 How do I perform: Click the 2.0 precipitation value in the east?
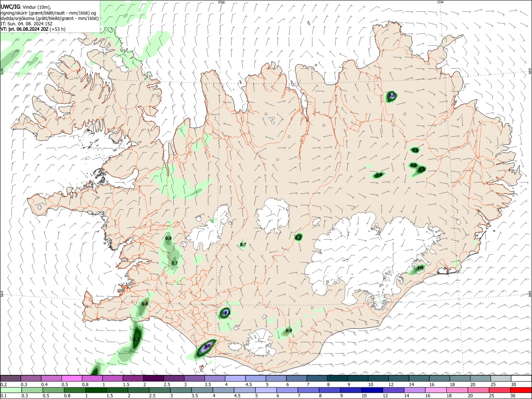pos(414,165)
